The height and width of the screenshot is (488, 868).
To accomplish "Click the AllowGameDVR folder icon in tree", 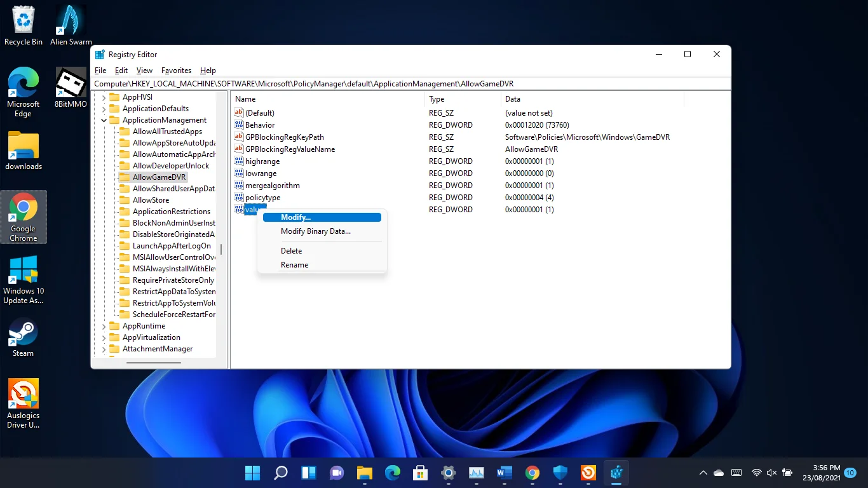I will coord(125,177).
